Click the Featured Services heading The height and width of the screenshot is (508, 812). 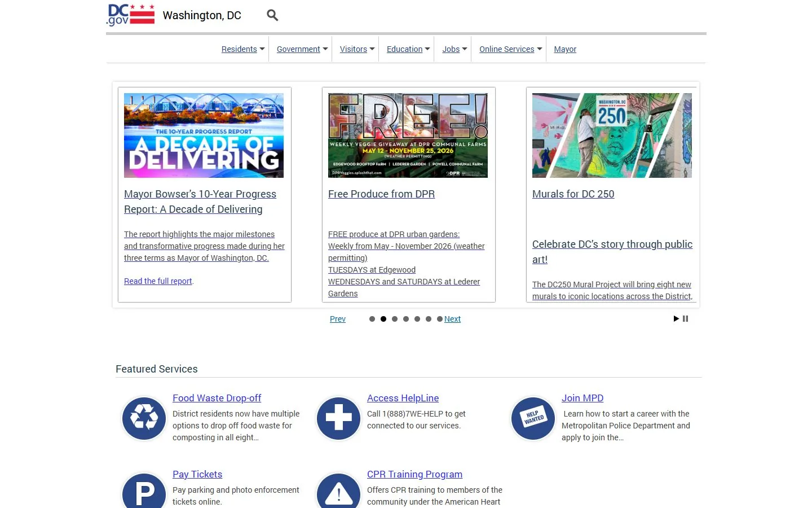[x=157, y=369]
